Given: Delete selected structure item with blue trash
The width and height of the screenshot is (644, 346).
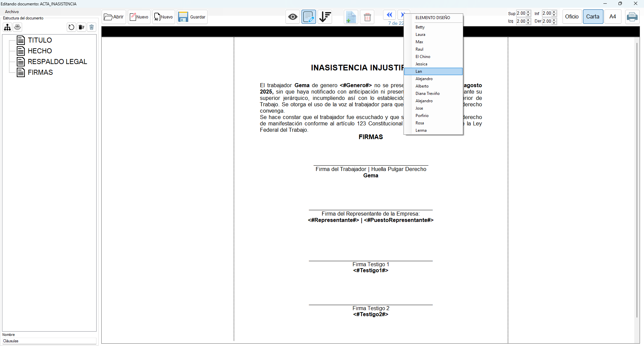Looking at the screenshot, I should [92, 27].
